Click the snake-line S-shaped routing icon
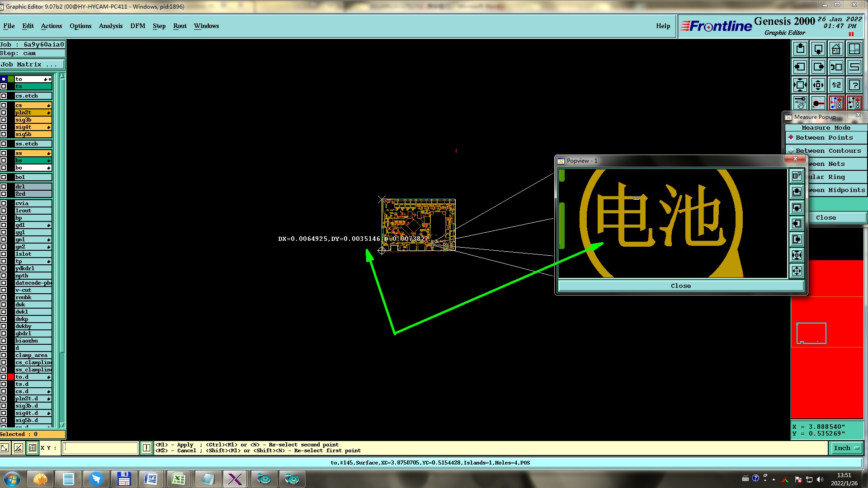 tap(854, 67)
